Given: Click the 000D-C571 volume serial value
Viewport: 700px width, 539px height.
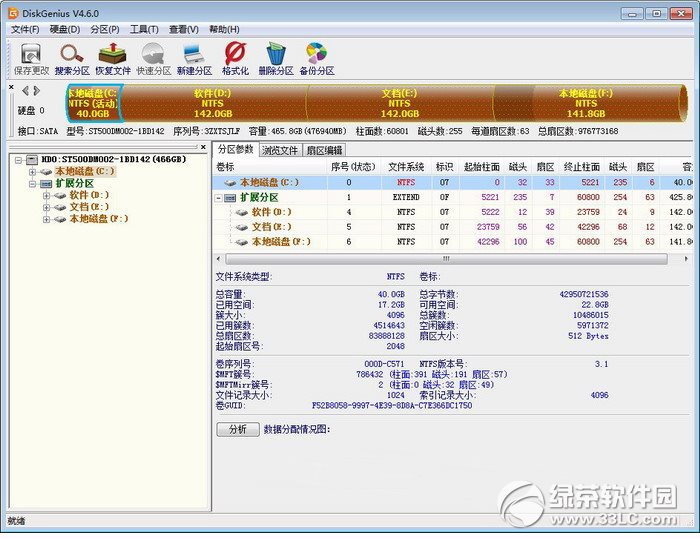Looking at the screenshot, I should point(384,364).
